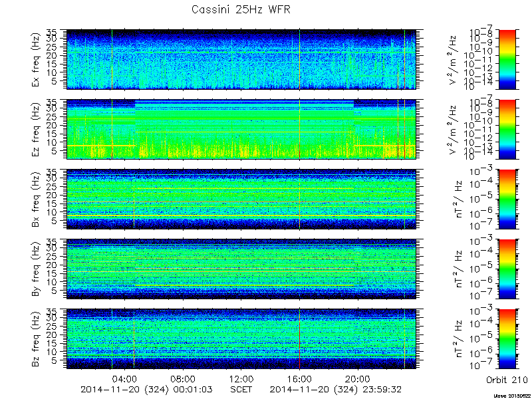Click the Bz spectrogram panel
Image resolution: width=532 pixels, height=399 pixels.
tap(241, 339)
